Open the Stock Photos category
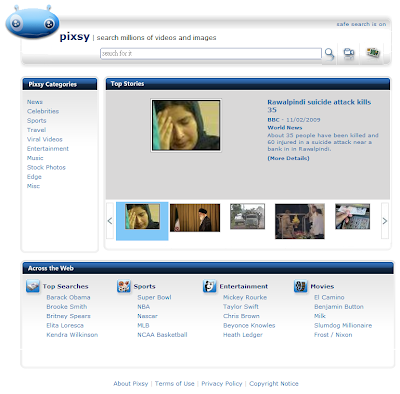 coord(46,167)
